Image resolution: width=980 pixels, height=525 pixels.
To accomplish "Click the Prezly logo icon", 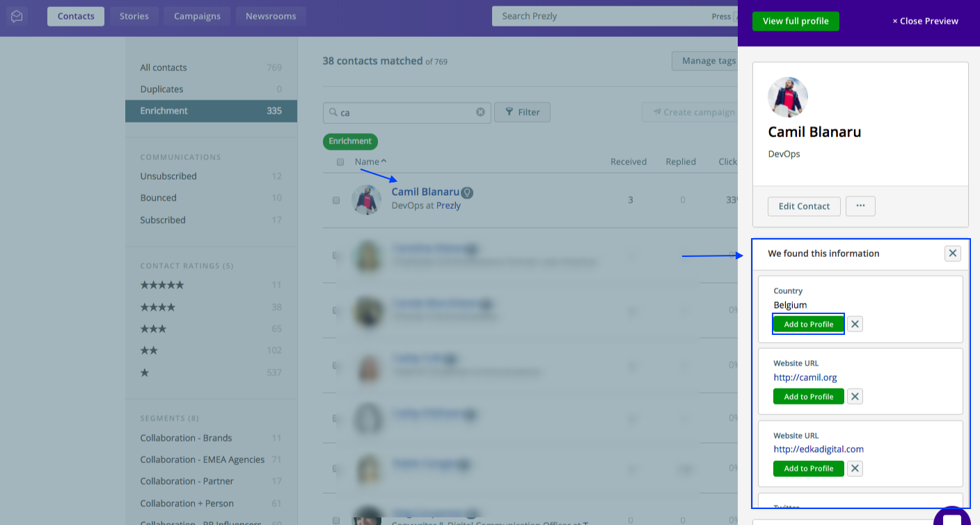I will point(17,16).
